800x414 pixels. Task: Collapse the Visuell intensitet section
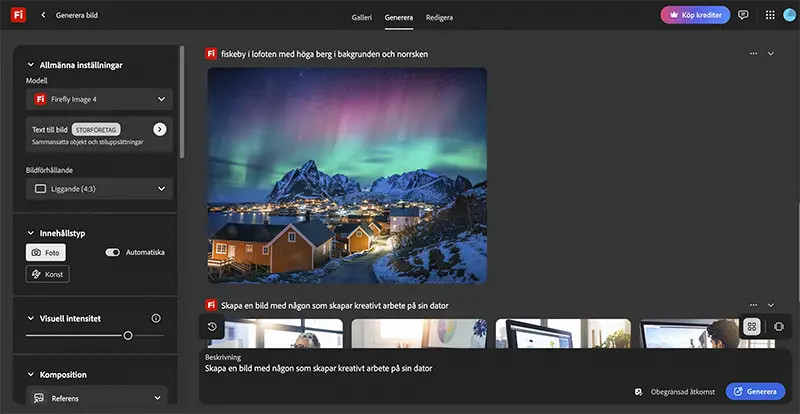(30, 319)
